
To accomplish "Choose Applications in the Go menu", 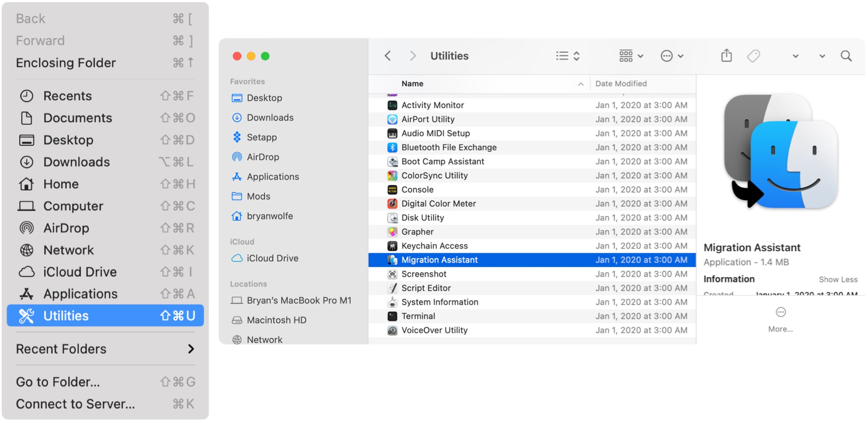I will (105, 294).
